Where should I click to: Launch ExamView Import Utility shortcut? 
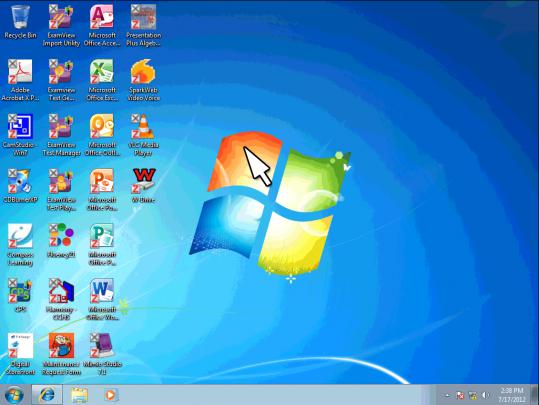[61, 25]
